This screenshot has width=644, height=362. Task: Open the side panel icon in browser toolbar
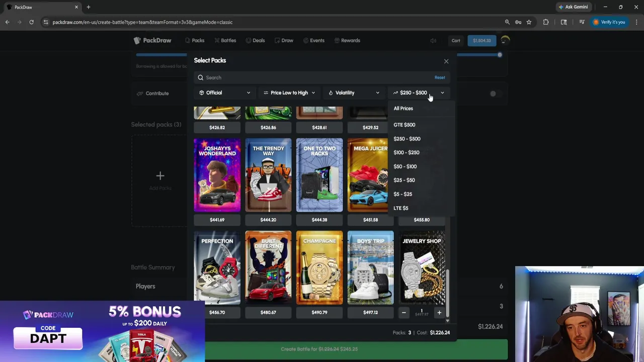tap(564, 22)
